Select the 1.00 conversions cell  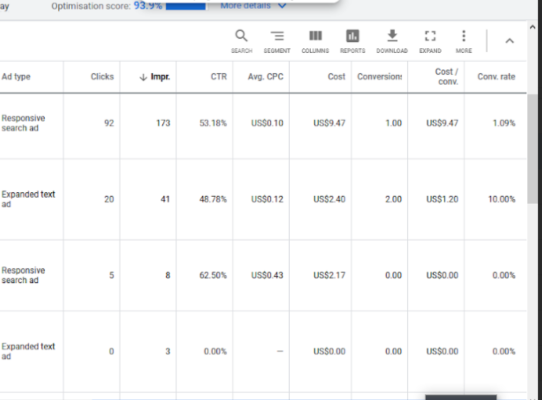tap(394, 123)
